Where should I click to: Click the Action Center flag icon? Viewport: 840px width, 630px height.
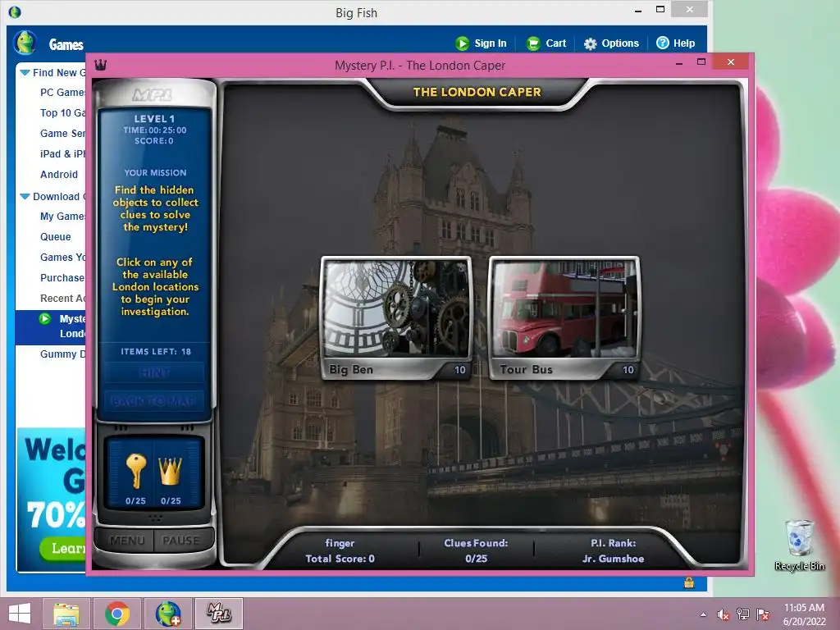point(763,614)
